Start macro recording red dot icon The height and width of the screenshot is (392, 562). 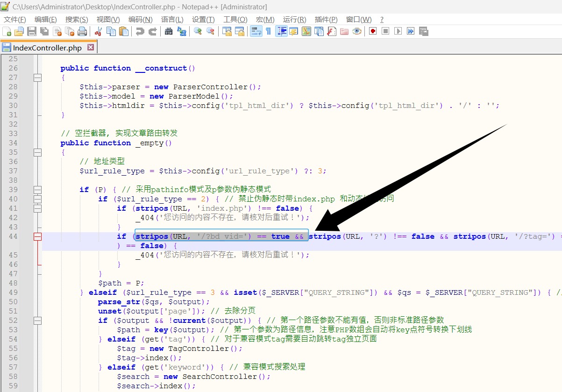point(373,31)
